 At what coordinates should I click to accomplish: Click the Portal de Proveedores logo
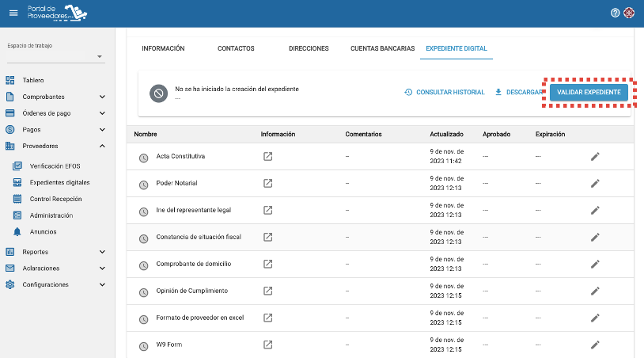(57, 13)
